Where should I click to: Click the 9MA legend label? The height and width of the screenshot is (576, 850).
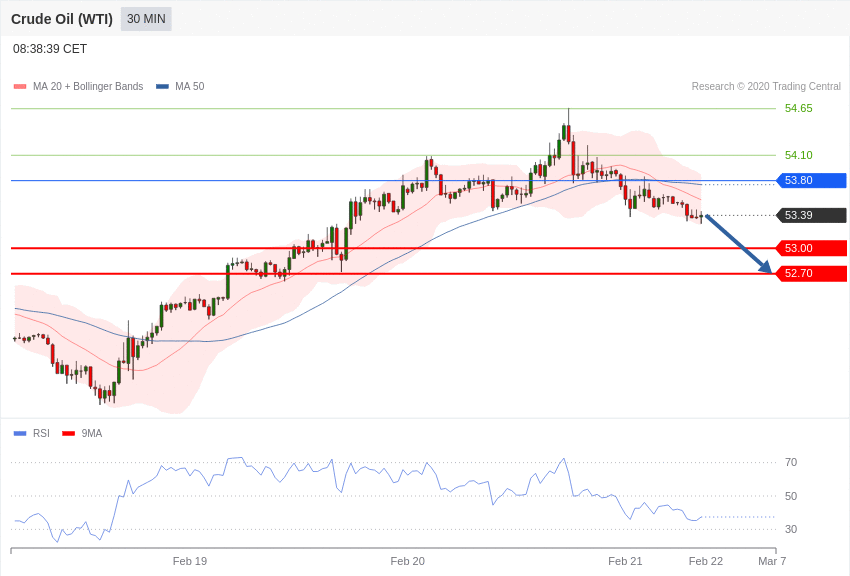92,433
